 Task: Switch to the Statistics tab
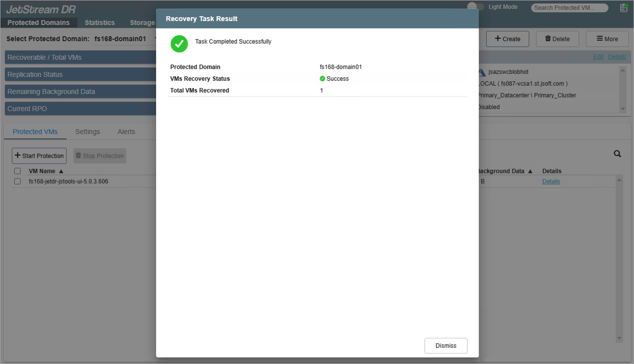(x=99, y=23)
